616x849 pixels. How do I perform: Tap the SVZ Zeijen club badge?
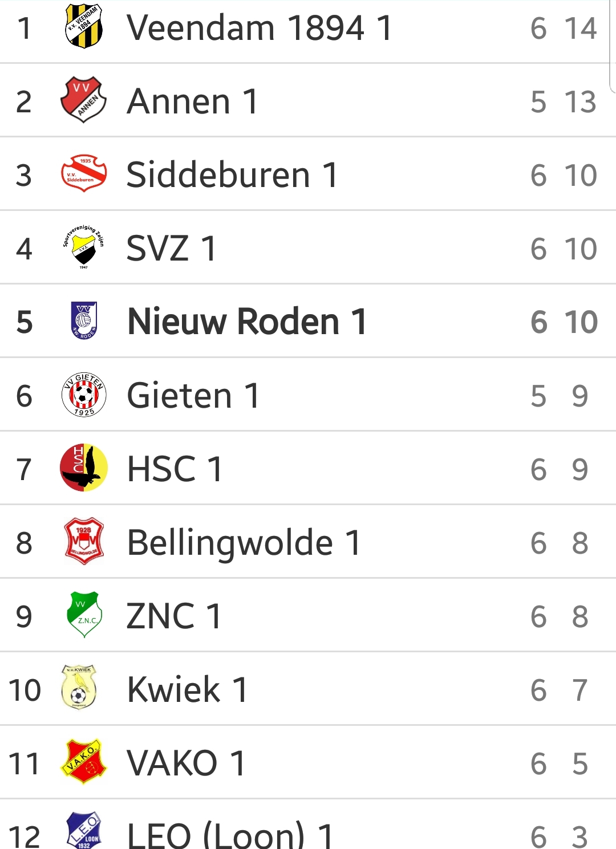83,247
